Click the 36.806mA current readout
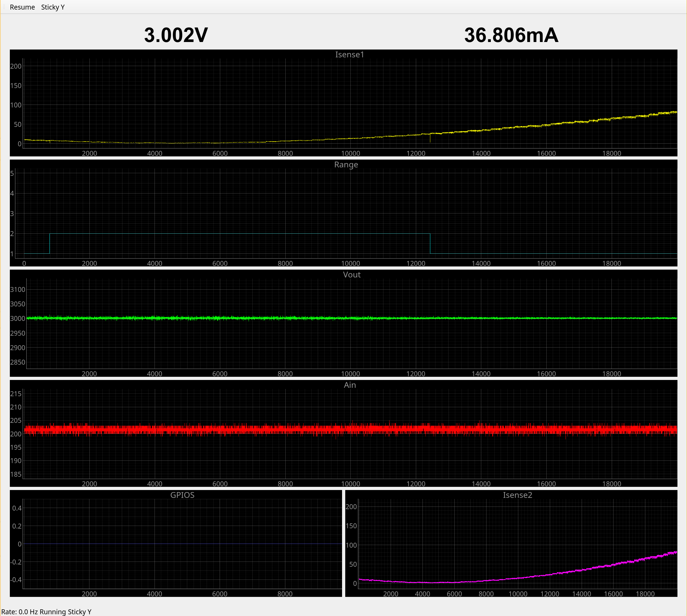The height and width of the screenshot is (616, 687). coord(511,35)
